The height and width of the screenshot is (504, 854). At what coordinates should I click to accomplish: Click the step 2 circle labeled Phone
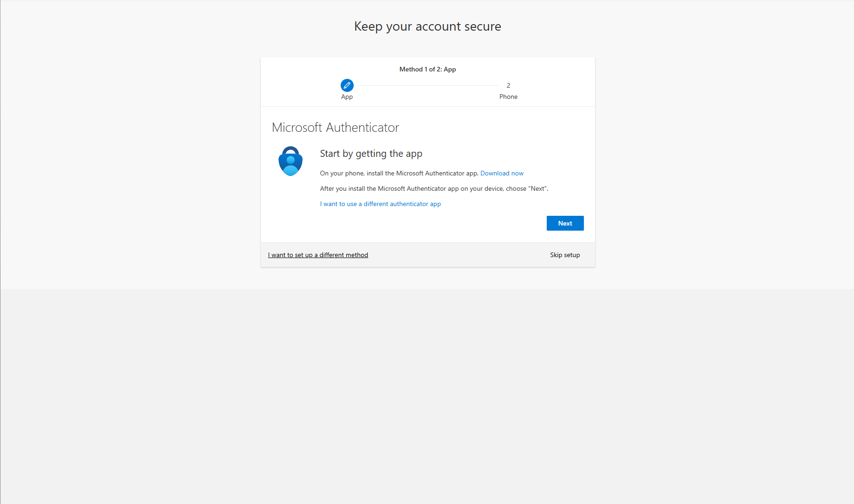click(x=508, y=85)
